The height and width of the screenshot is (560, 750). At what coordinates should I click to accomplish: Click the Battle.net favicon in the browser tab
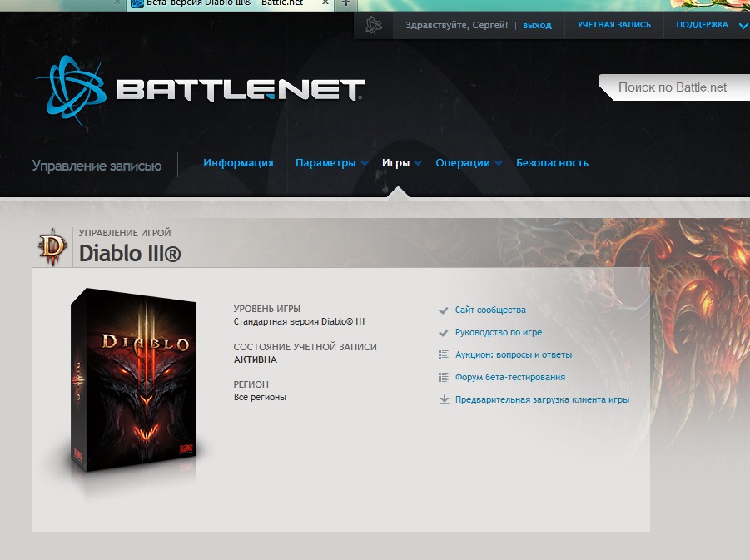pyautogui.click(x=137, y=4)
